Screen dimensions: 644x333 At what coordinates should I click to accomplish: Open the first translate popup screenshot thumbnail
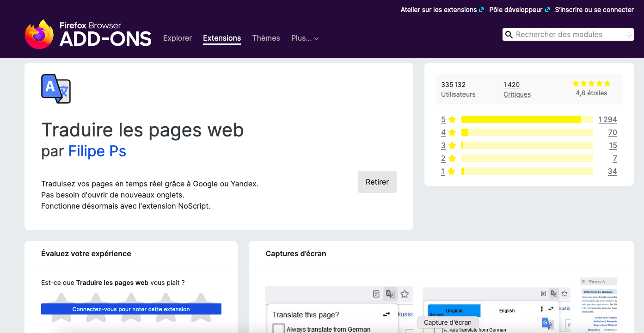(x=339, y=309)
